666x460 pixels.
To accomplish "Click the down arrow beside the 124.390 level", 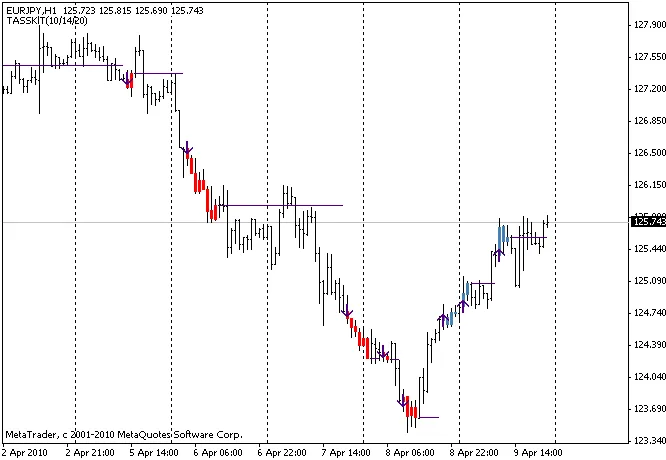I will [383, 354].
